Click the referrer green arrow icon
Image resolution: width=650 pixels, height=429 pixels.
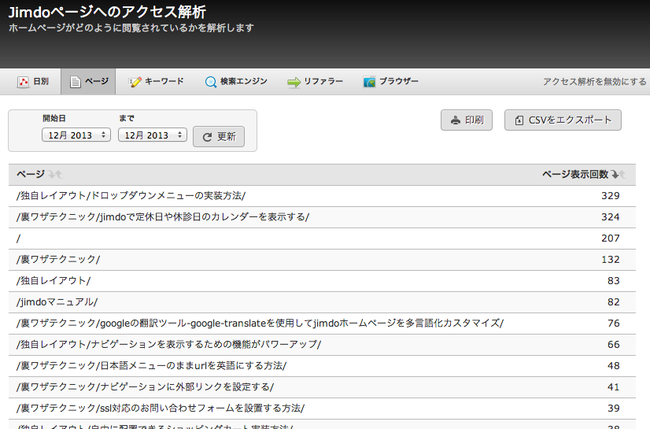click(x=293, y=82)
